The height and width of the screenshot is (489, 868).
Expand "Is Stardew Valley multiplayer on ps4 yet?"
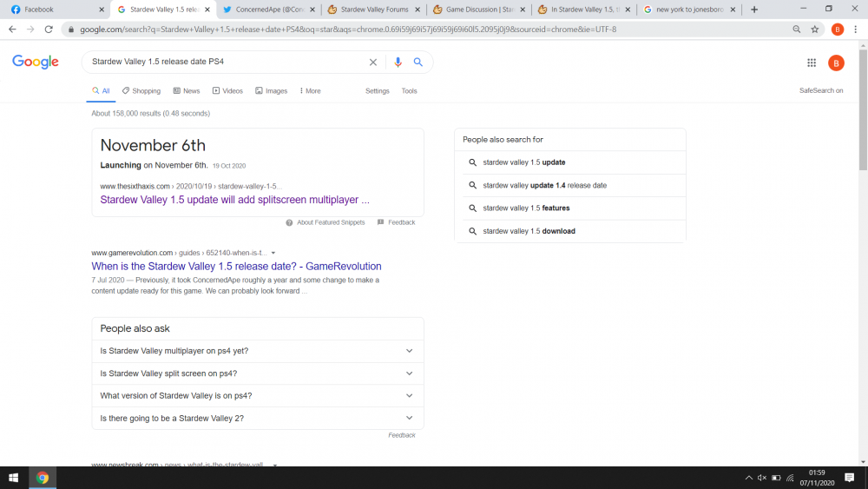(257, 351)
